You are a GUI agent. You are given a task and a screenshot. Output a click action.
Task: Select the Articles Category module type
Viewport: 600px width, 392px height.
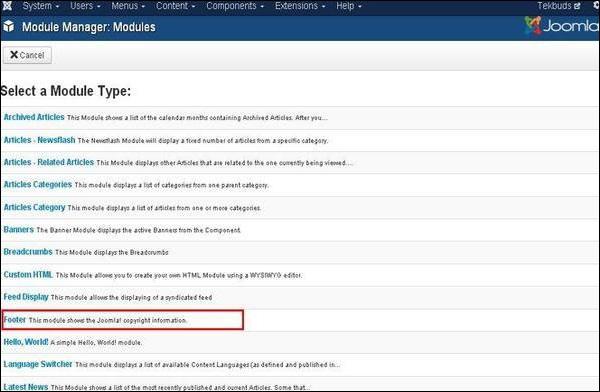click(x=34, y=207)
